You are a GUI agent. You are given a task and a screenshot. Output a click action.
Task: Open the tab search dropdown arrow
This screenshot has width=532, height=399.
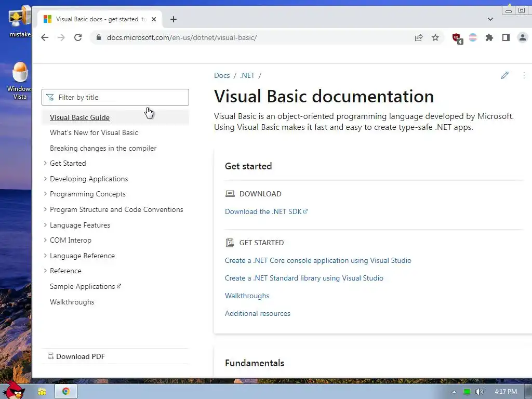coord(490,19)
